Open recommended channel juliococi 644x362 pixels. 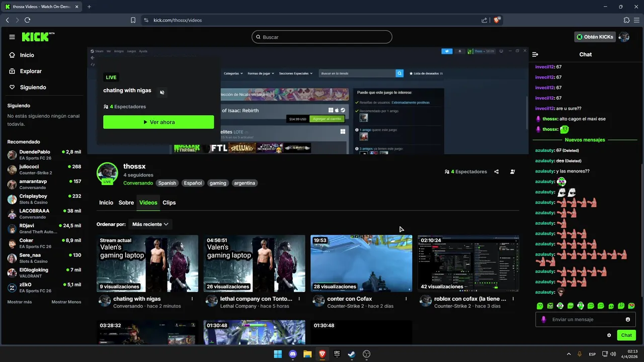click(x=44, y=169)
